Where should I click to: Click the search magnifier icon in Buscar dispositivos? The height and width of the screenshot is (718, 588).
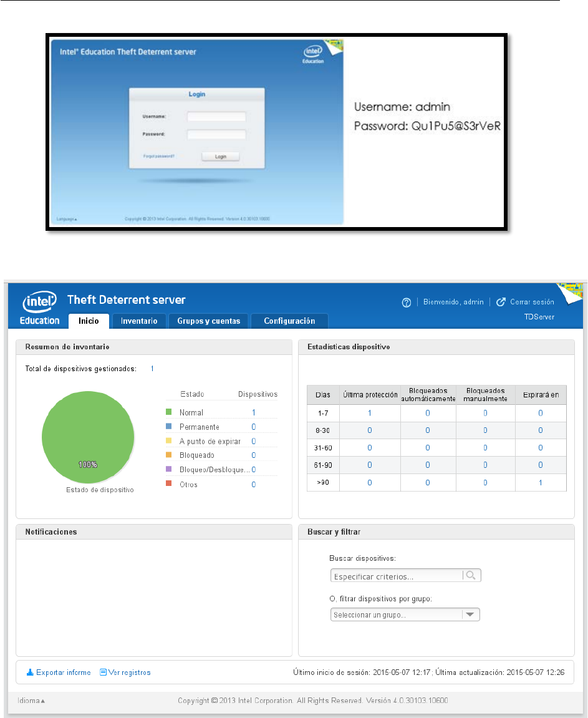coord(471,575)
